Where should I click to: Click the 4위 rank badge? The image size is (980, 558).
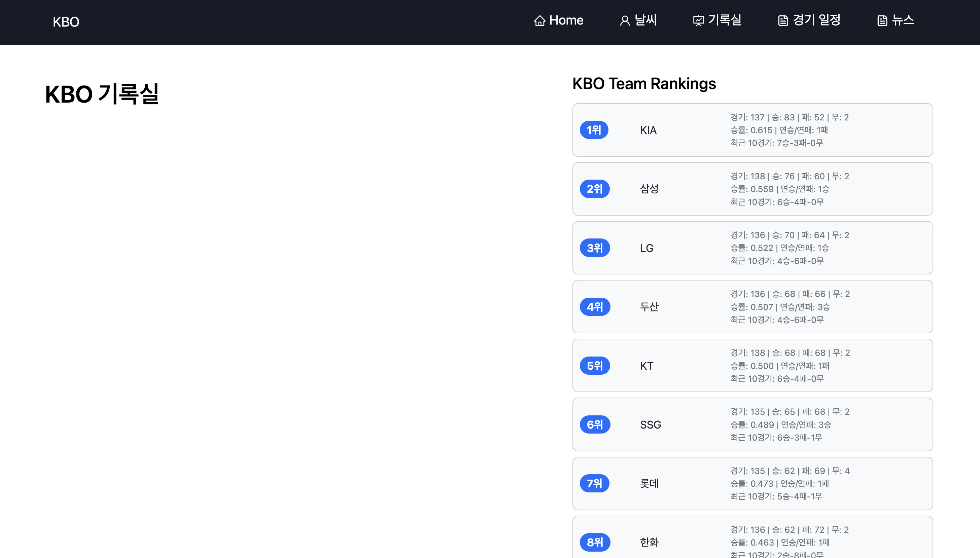coord(595,307)
